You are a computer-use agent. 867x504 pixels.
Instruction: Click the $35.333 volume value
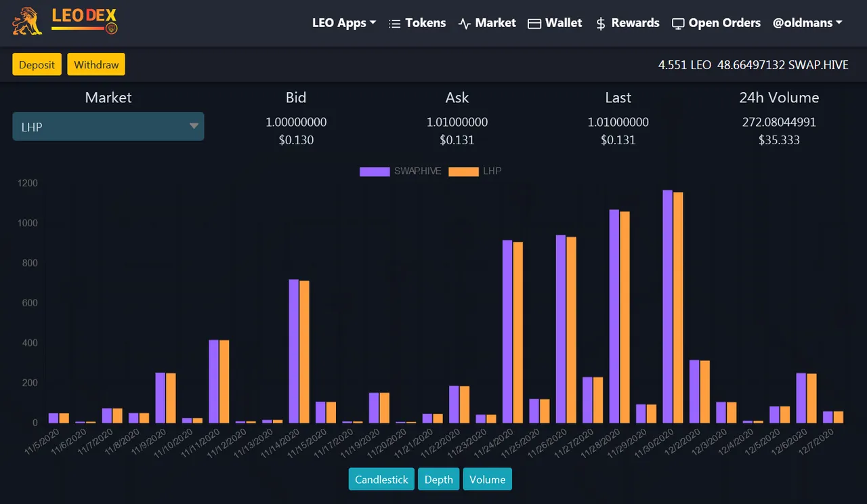pyautogui.click(x=779, y=140)
